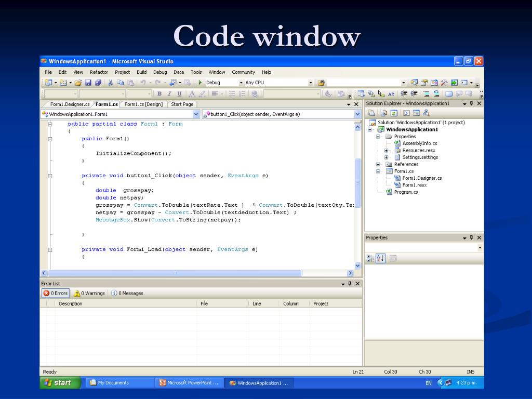Viewport: 532px width, 399px height.
Task: Collapse the Form1.cs node in Solution Explorer
Action: coord(378,171)
